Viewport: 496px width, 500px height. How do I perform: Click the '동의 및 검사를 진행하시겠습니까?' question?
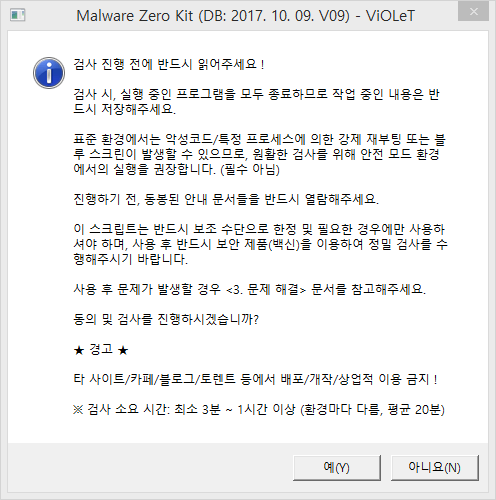point(166,319)
